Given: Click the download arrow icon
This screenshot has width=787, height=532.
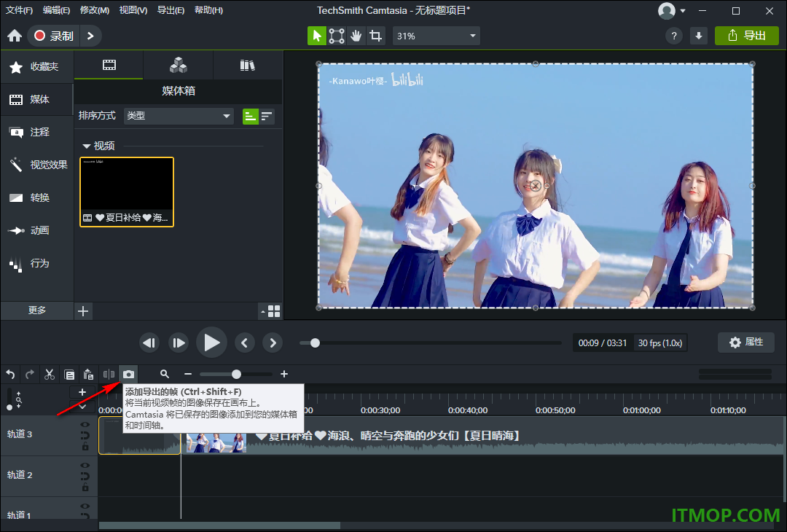Looking at the screenshot, I should tap(699, 36).
